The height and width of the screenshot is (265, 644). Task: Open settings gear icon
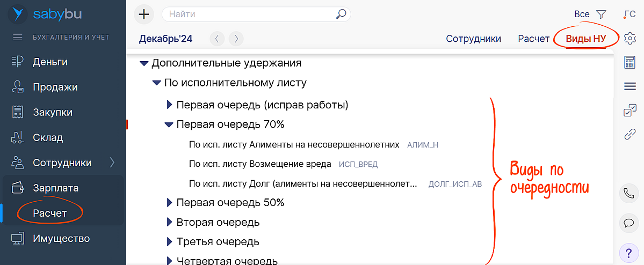[629, 38]
